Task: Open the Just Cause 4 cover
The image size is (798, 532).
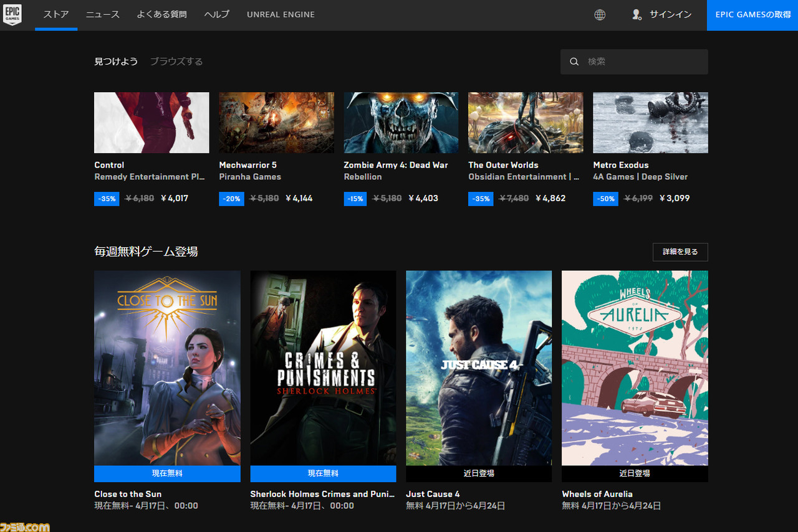Action: click(x=479, y=368)
